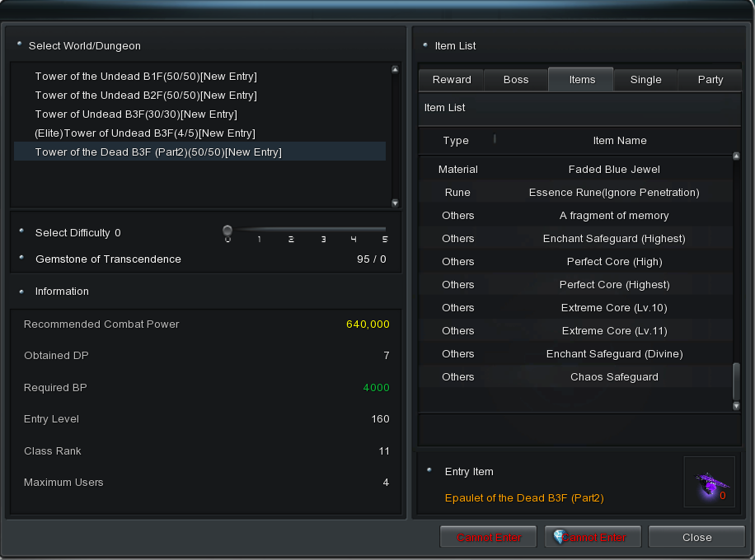
Task: Select Tower of the Undead B1F dungeon
Action: pos(146,77)
